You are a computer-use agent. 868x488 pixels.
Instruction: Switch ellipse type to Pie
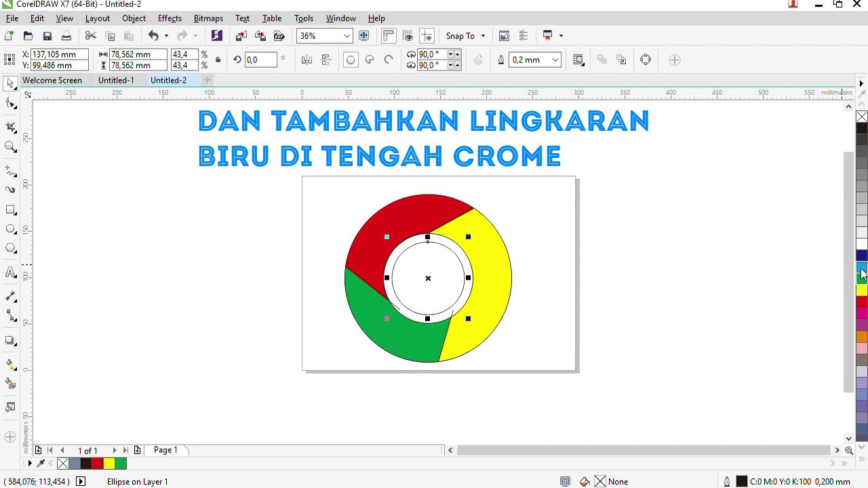click(370, 60)
